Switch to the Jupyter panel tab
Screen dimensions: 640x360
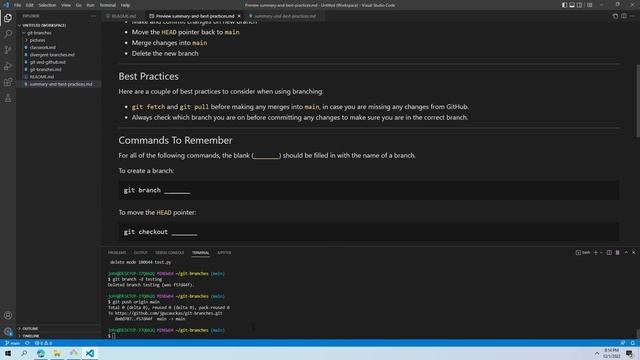tap(224, 253)
